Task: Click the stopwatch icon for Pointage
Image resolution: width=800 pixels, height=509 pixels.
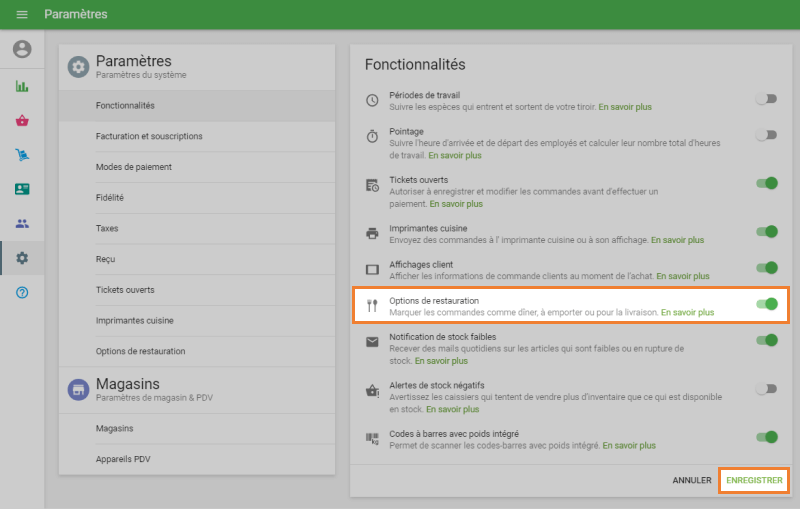Action: point(372,137)
